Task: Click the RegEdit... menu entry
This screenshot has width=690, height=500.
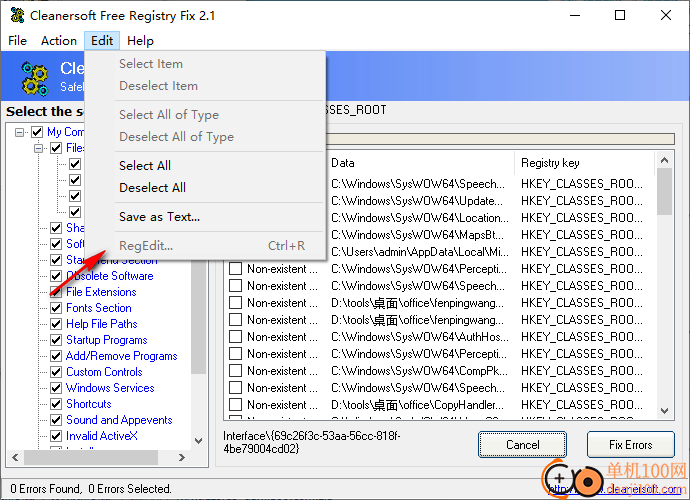Action: click(x=206, y=246)
